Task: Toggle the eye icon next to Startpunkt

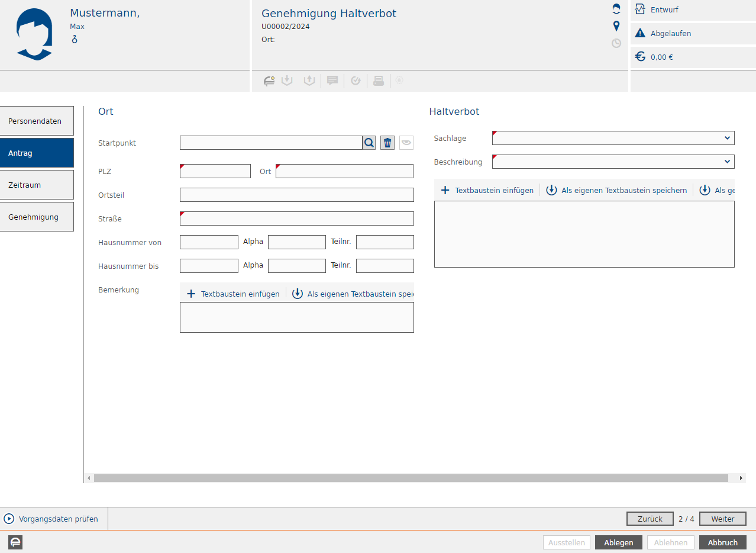Action: [406, 143]
